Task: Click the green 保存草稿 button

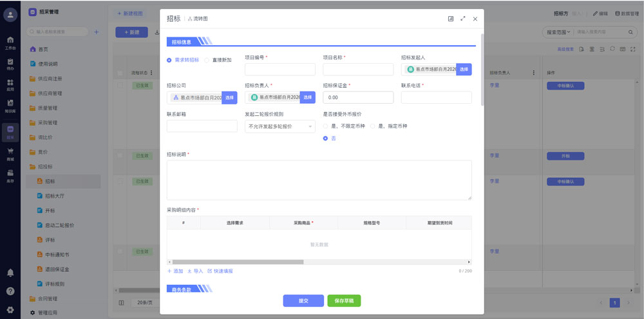Action: pyautogui.click(x=344, y=301)
